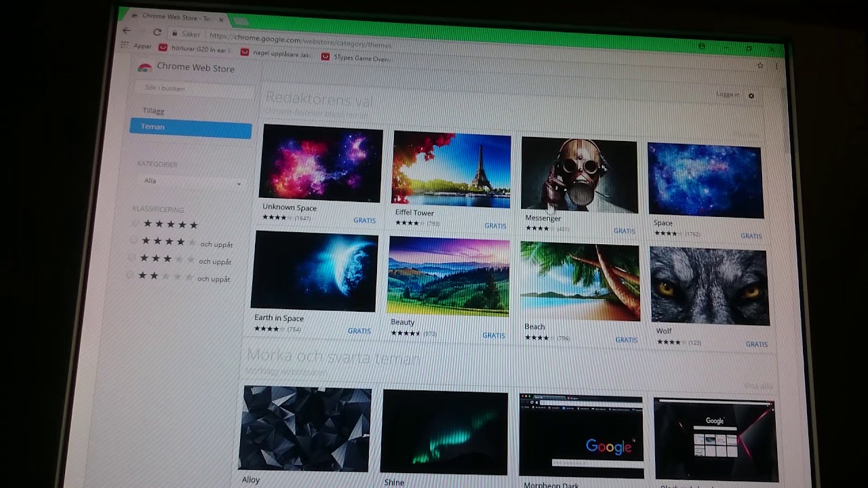Open the Shine aurora theme thumbnail
The height and width of the screenshot is (488, 868).
[443, 432]
